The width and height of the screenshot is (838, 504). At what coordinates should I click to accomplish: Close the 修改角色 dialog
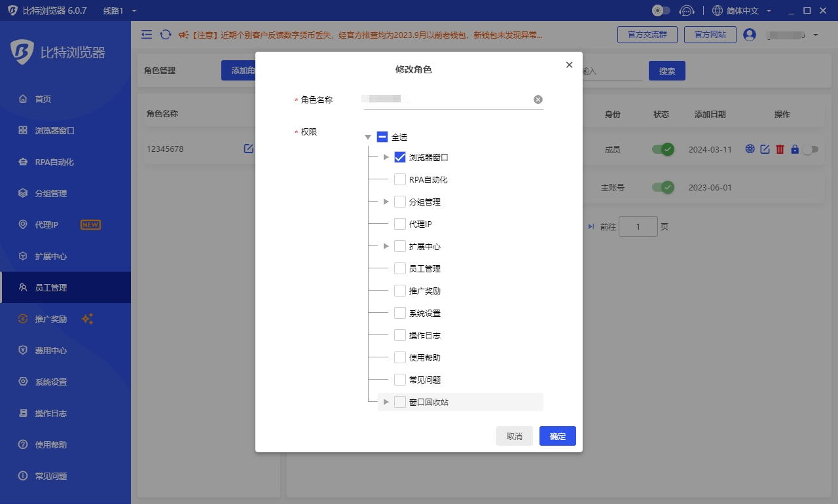click(x=569, y=65)
